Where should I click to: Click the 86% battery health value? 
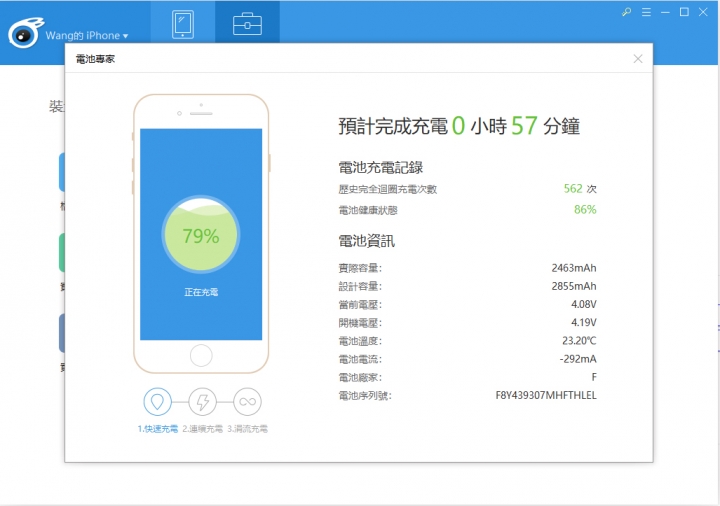585,210
